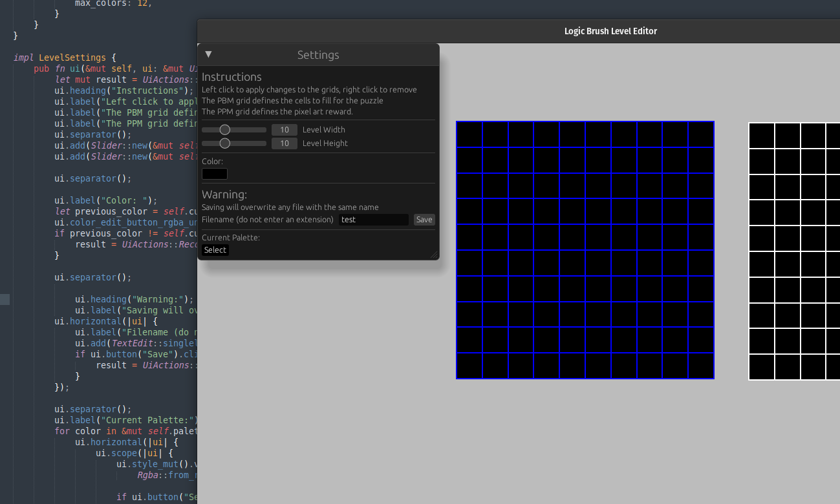Screen dimensions: 840x504
Task: Fill the top-left cell of the blue grid
Action: pos(470,135)
